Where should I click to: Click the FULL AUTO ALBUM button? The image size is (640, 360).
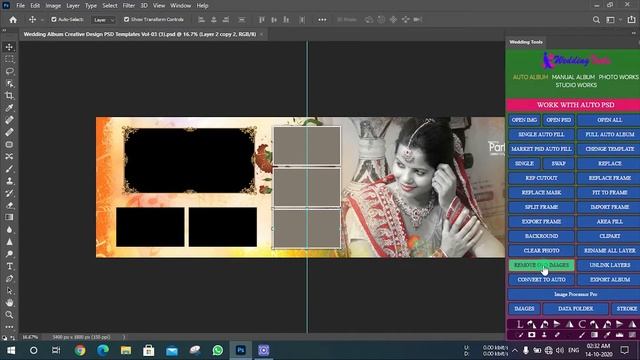[x=609, y=134]
